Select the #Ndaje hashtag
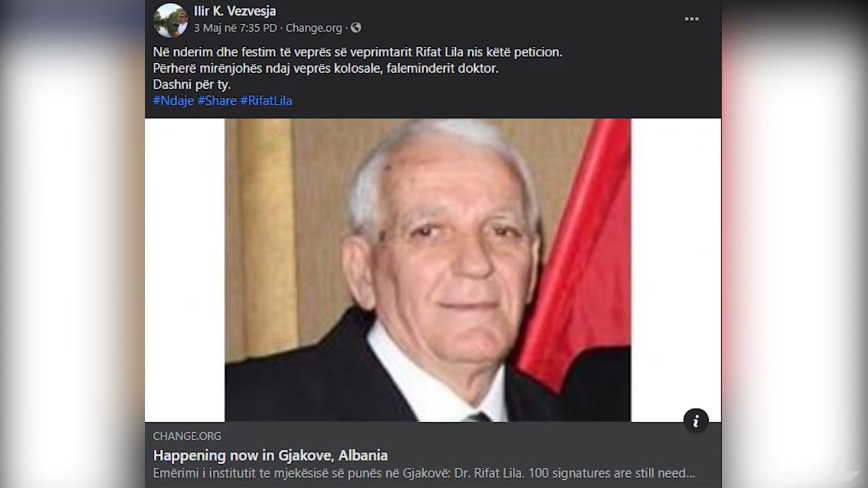This screenshot has height=488, width=868. [x=173, y=101]
